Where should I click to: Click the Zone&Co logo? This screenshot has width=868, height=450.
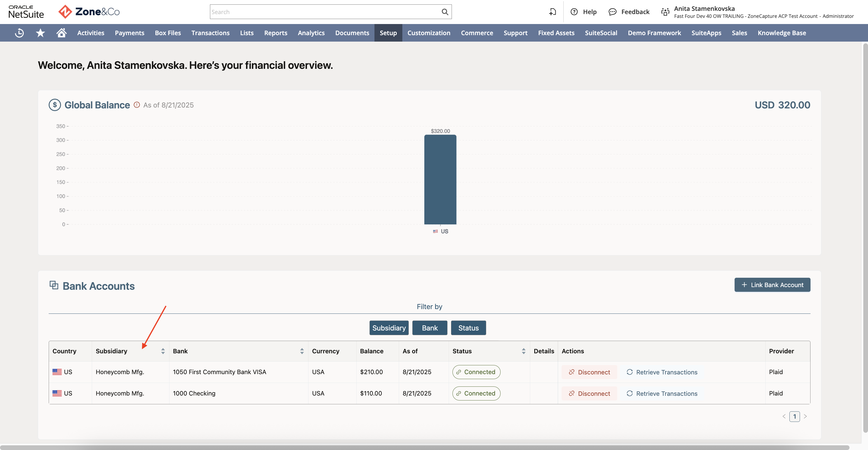[89, 12]
